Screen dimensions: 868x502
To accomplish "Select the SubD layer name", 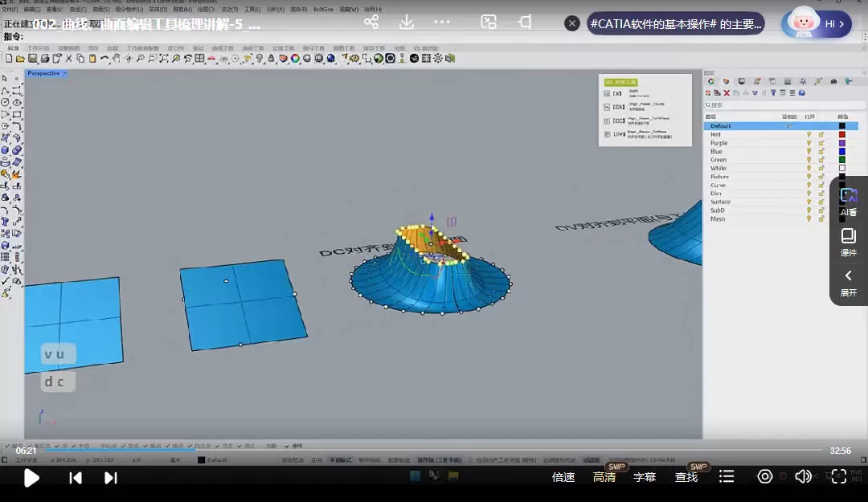I will pos(718,210).
